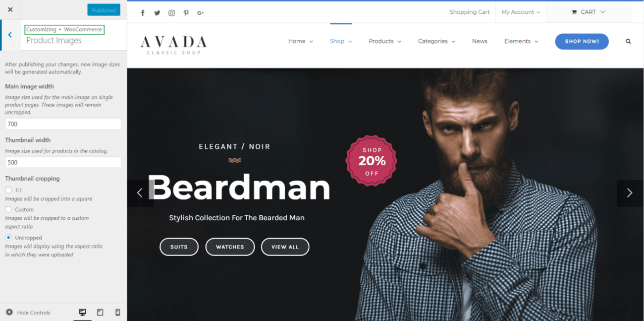Select the Custom cropping radio button

(x=8, y=209)
